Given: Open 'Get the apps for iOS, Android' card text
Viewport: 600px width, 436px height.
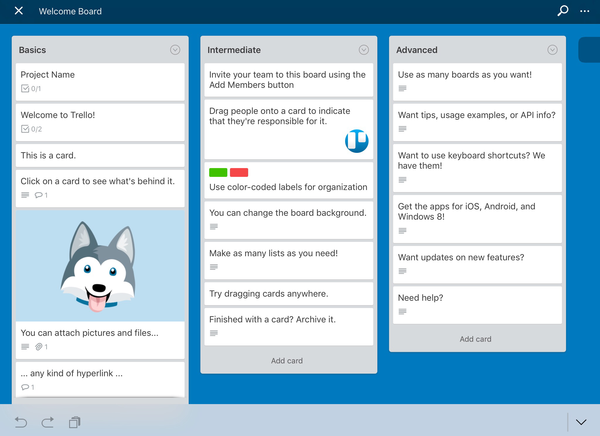Looking at the screenshot, I should point(466,211).
